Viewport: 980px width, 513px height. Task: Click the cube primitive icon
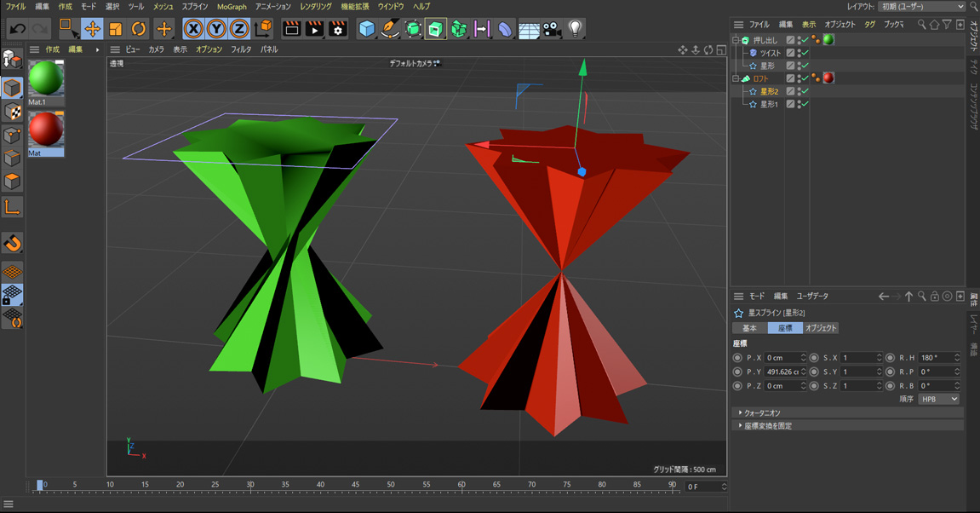[x=366, y=29]
